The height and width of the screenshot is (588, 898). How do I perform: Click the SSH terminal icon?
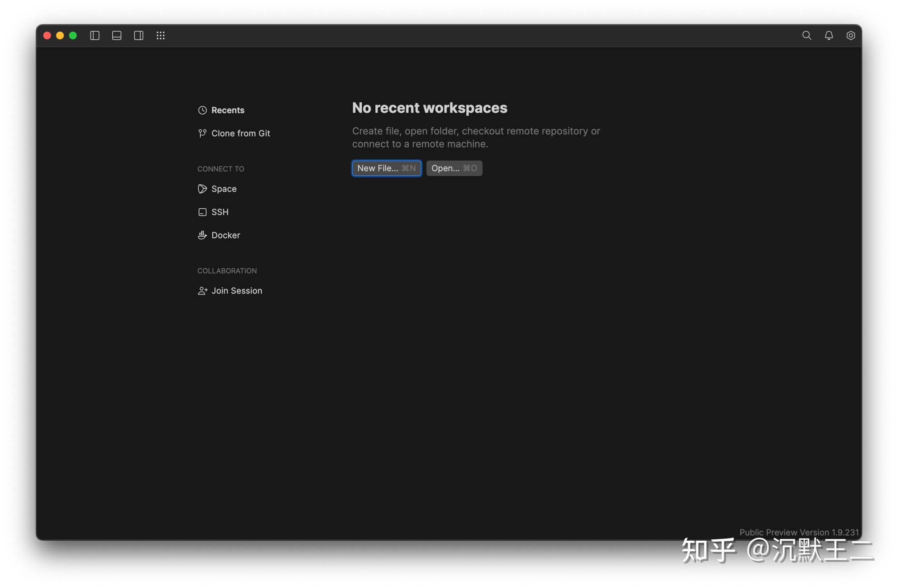(202, 212)
